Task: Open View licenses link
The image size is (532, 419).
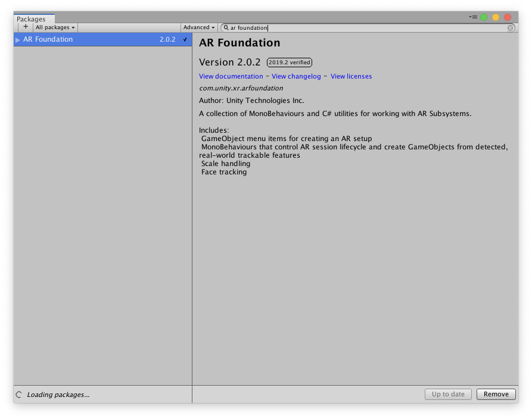Action: (351, 76)
